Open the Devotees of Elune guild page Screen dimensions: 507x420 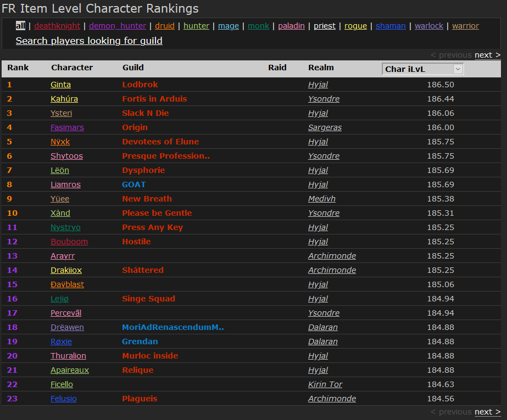161,142
